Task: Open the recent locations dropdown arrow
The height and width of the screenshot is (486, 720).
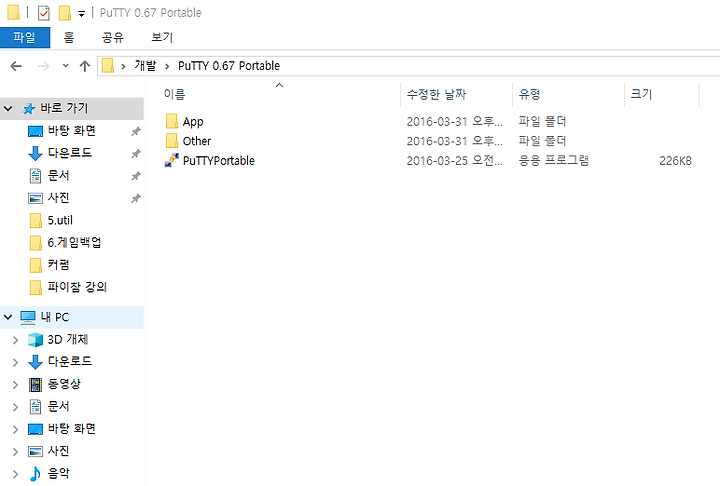Action: click(x=66, y=66)
